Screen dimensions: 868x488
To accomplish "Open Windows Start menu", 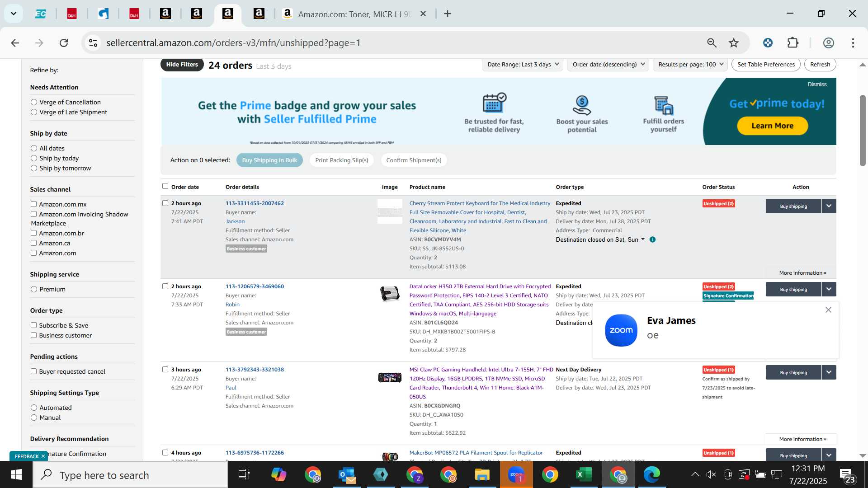I will [x=16, y=475].
